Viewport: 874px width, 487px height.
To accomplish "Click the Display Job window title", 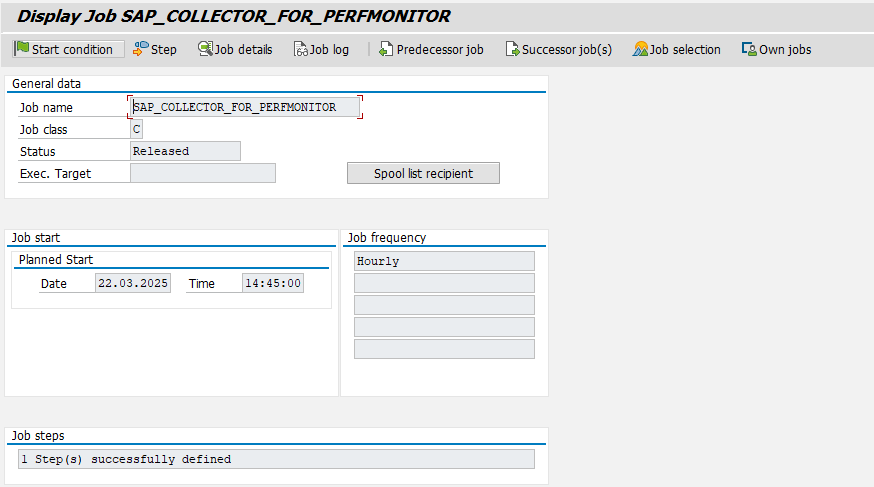I will 234,16.
